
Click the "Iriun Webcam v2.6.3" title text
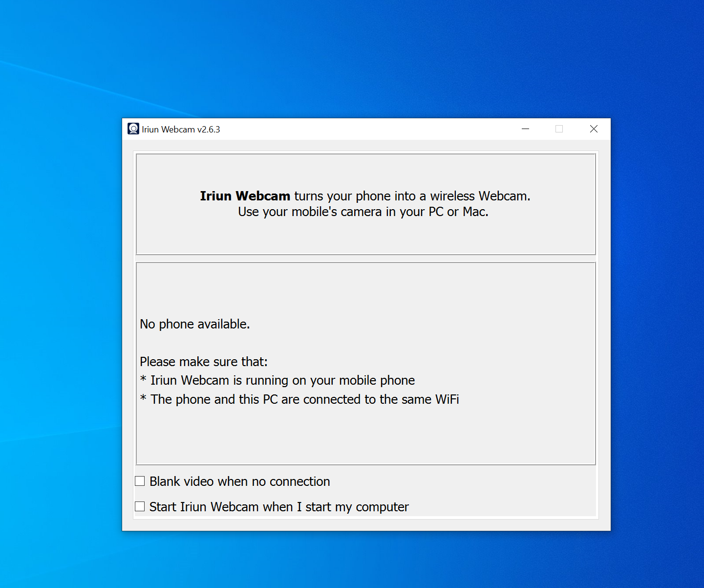181,130
